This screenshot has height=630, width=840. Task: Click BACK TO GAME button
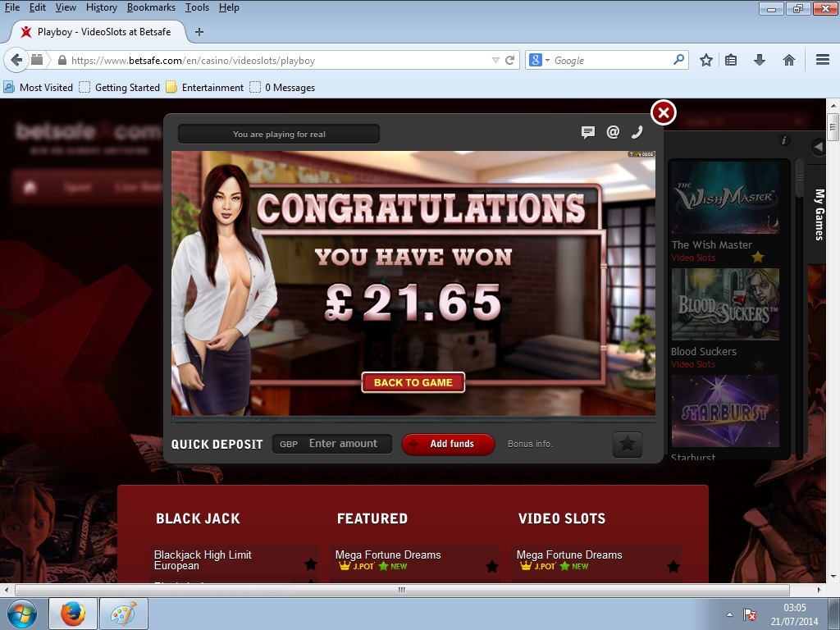point(413,382)
